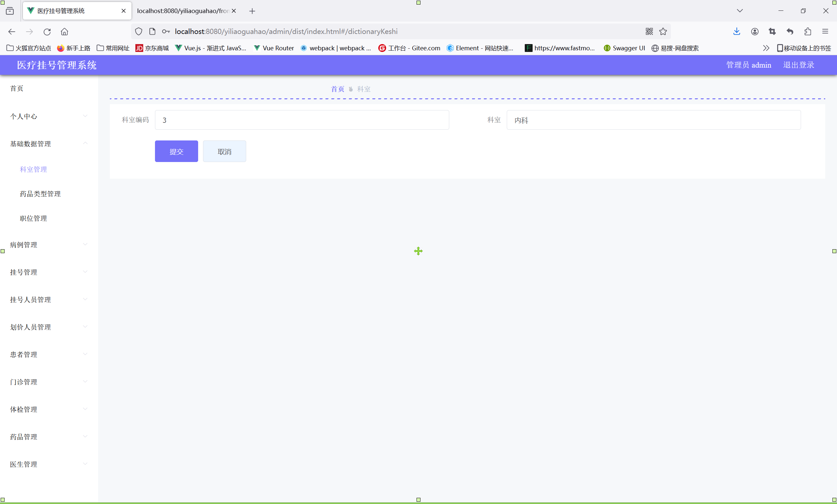Open the Firefox hamburger menu

pyautogui.click(x=825, y=32)
